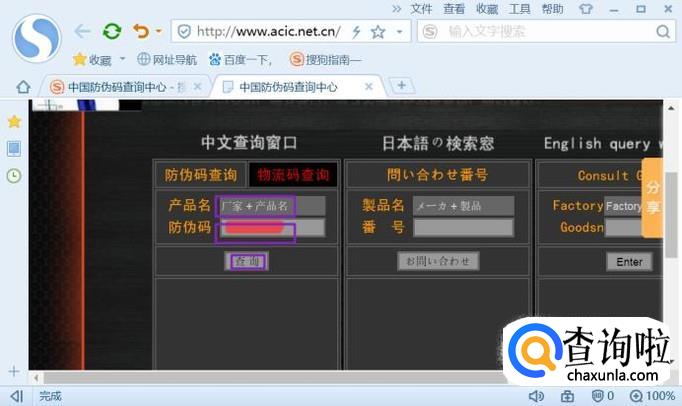
Task: Open dropdown beside the undo icon
Action: coord(158,31)
